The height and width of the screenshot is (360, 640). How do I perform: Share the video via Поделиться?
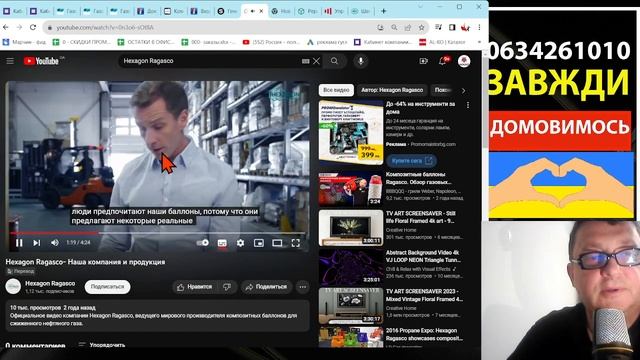266,287
